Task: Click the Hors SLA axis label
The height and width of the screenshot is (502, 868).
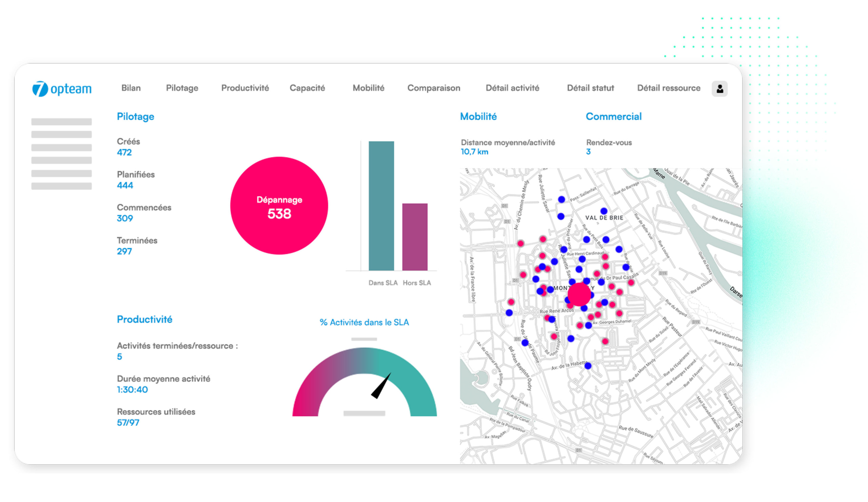Action: tap(417, 283)
